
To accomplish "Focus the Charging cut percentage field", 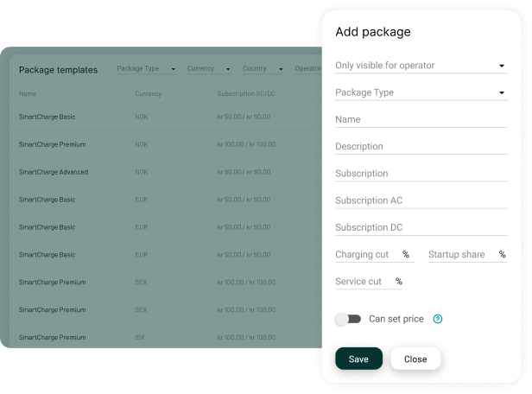I will pyautogui.click(x=367, y=255).
